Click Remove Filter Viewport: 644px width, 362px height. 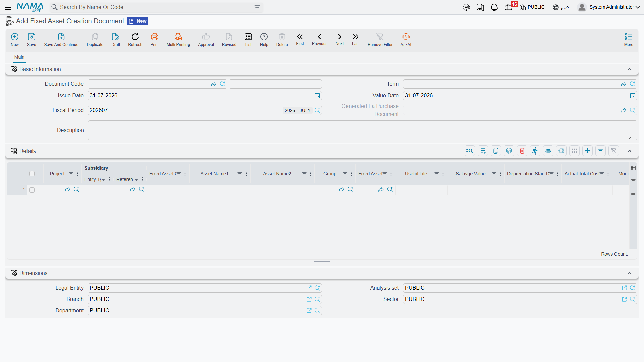380,40
